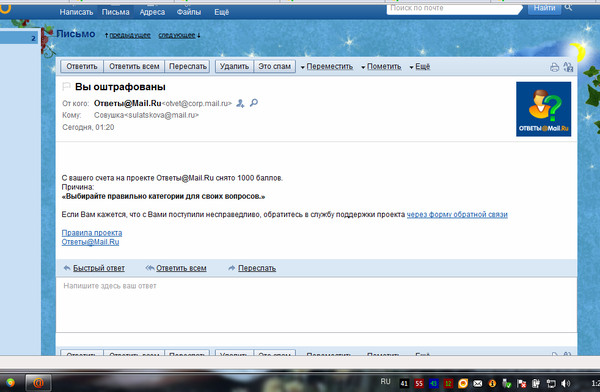The height and width of the screenshot is (392, 600).
Task: Click the Ответить button in top toolbar
Action: (x=82, y=66)
